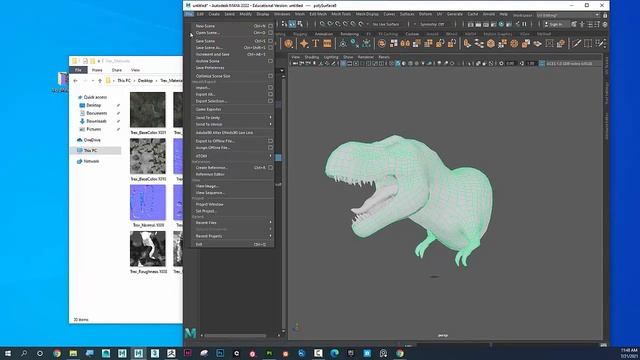Open the Workspace dropdown

tap(569, 15)
